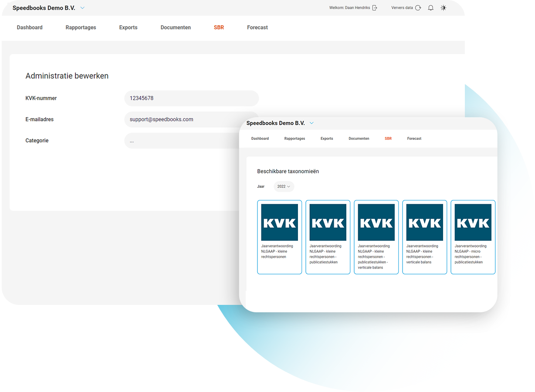The width and height of the screenshot is (535, 392).
Task: Go to Documenten in front taxonomy window
Action: (359, 139)
